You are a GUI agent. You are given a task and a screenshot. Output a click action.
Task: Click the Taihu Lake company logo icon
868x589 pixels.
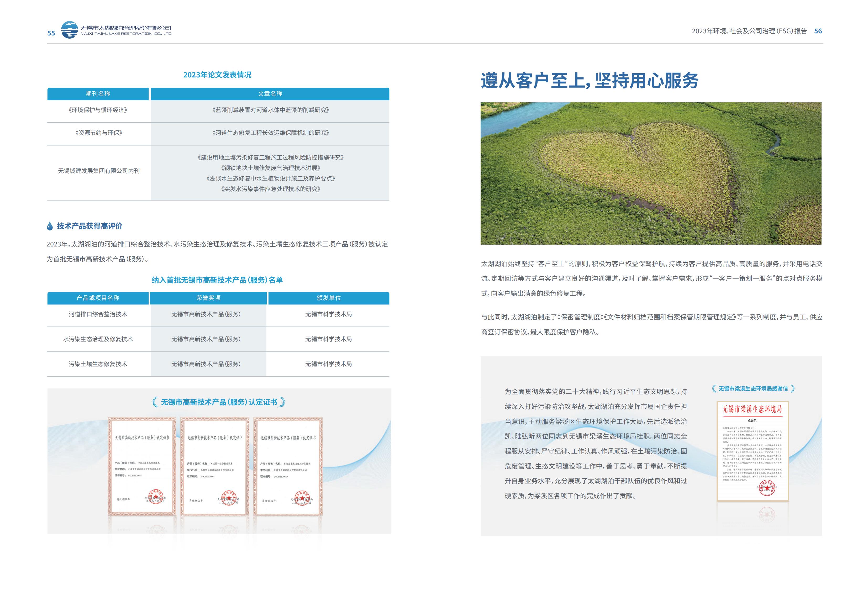click(x=70, y=30)
